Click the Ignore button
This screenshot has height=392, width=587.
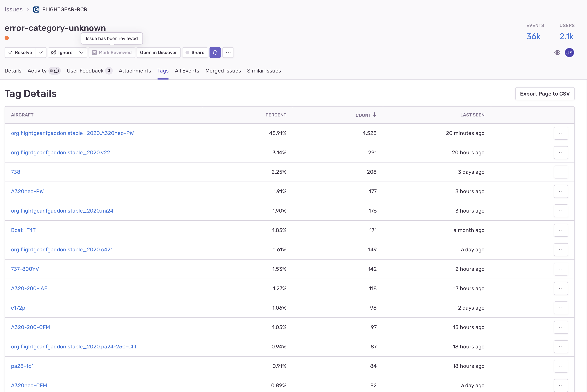point(62,53)
